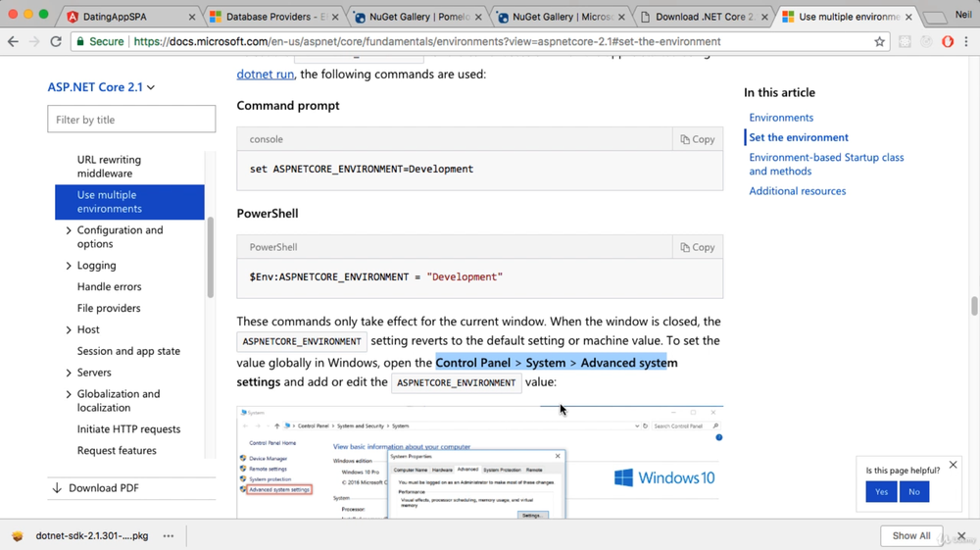Open ASP.NET Core 2.1 version dropdown
The image size is (980, 550).
pyautogui.click(x=101, y=87)
